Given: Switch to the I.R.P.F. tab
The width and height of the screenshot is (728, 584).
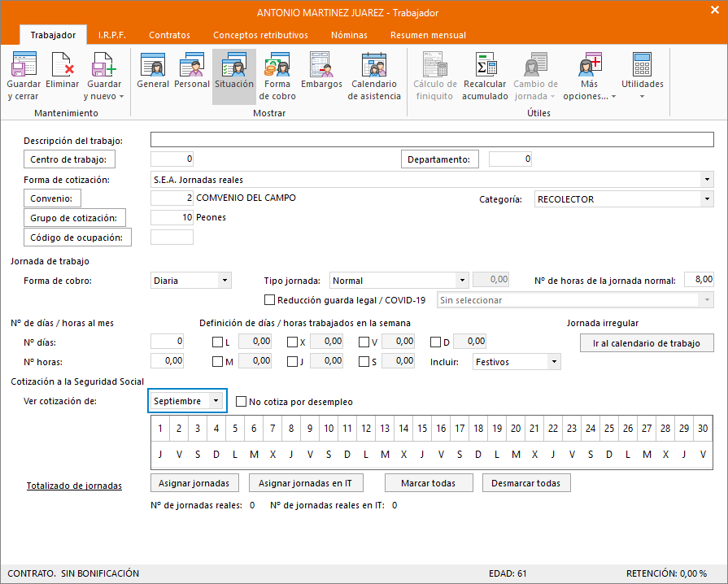Looking at the screenshot, I should click(x=112, y=35).
